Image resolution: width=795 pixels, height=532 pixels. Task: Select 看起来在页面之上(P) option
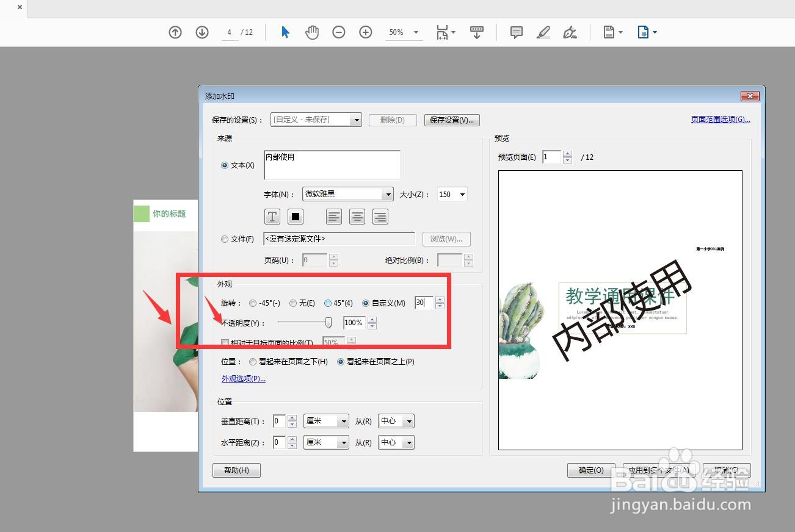[x=341, y=362]
